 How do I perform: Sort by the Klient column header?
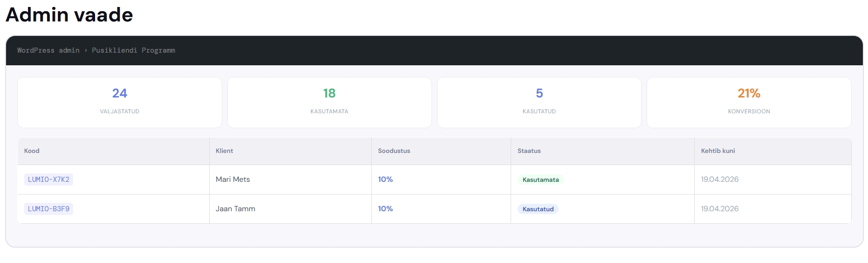(x=224, y=151)
